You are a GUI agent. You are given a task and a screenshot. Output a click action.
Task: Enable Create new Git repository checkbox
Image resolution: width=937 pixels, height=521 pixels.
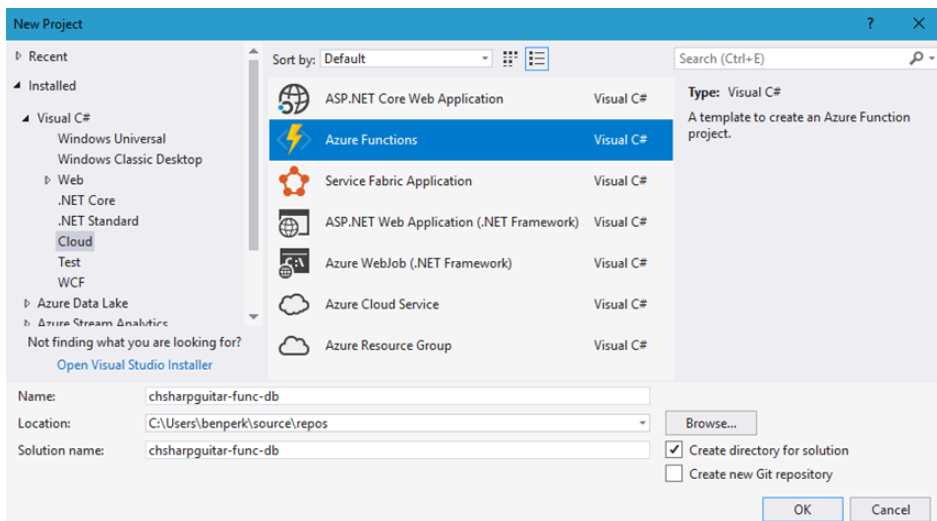pyautogui.click(x=675, y=474)
